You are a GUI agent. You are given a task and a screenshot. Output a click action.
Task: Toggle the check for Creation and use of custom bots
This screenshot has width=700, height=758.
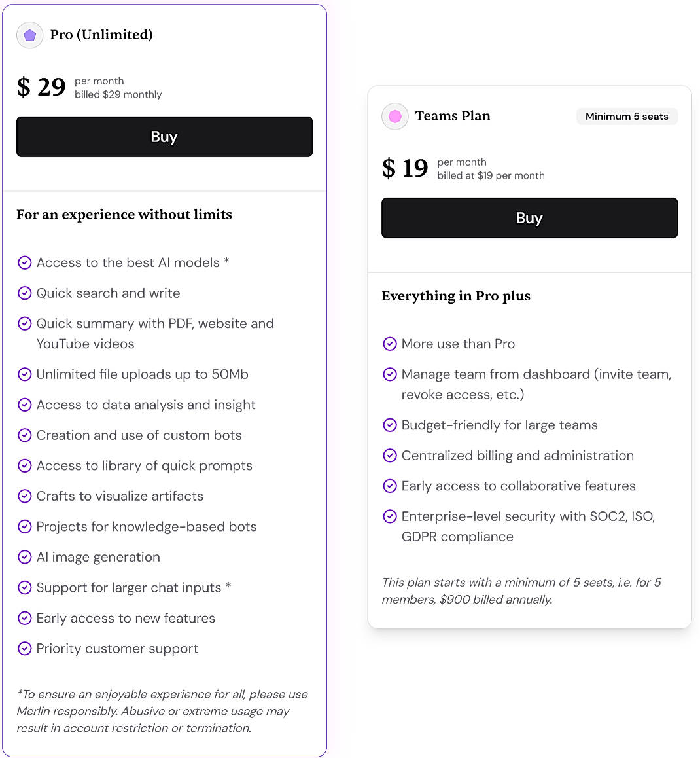25,435
